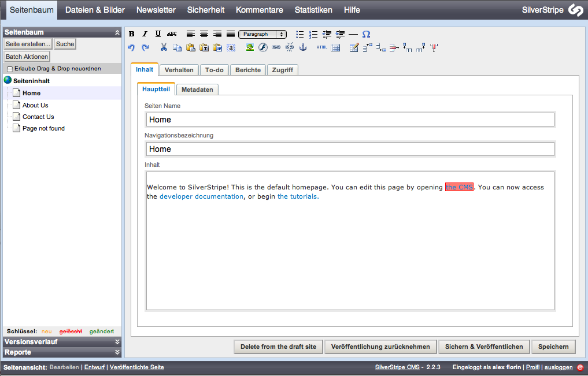Decrease indent with the outdent icon

[327, 35]
